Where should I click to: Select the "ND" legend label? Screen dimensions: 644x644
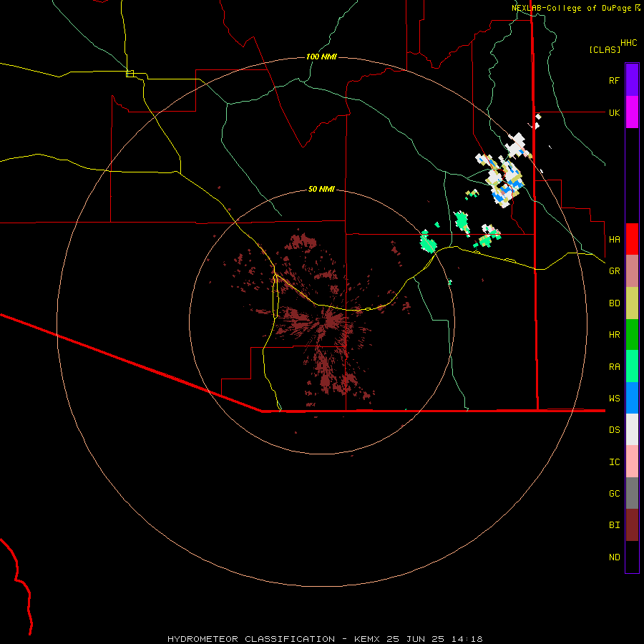coord(614,557)
